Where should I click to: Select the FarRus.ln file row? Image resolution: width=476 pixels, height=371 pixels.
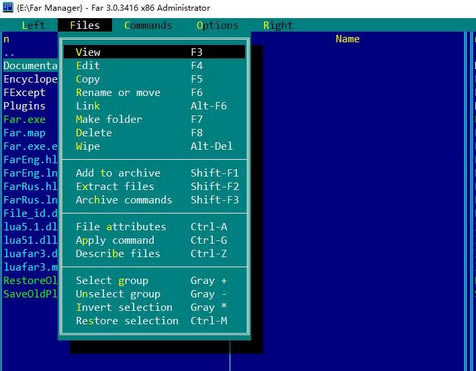[30, 200]
